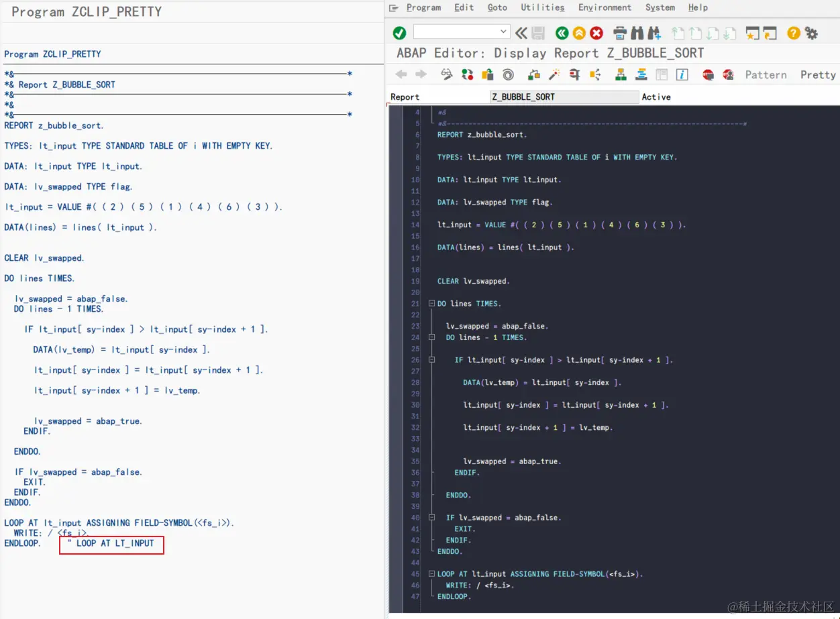Click the green Back icon
Image resolution: width=840 pixels, height=619 pixels.
[562, 33]
